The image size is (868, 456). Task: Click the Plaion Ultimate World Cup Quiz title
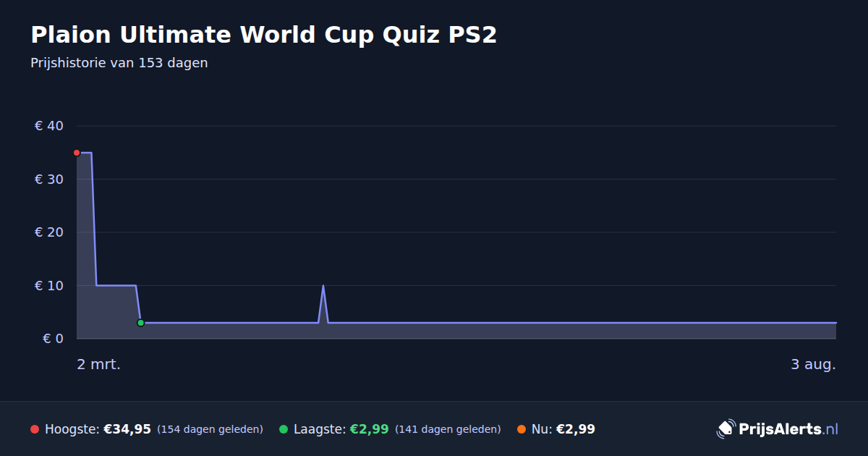tap(263, 35)
